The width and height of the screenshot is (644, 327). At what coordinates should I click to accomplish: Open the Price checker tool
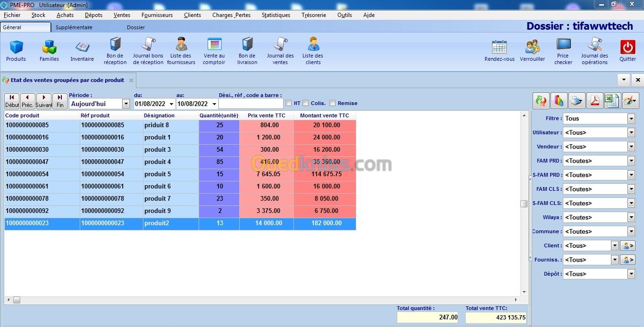coord(563,51)
